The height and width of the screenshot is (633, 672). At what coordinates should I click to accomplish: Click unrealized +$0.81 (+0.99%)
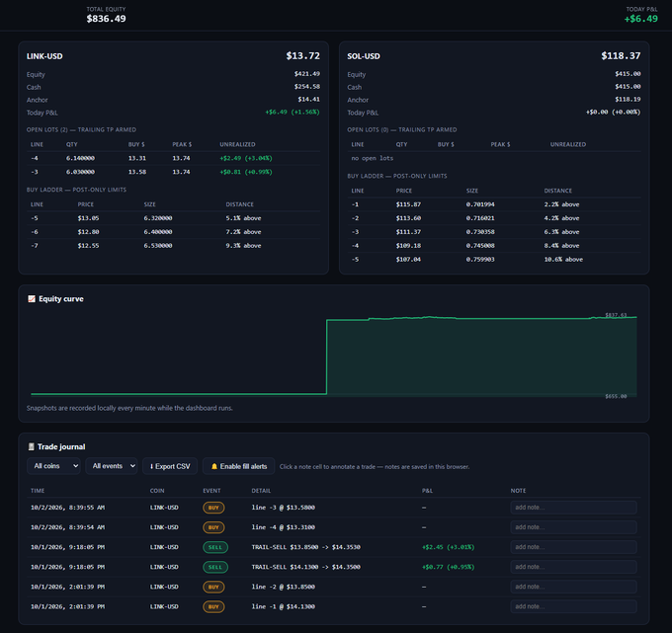pos(246,172)
